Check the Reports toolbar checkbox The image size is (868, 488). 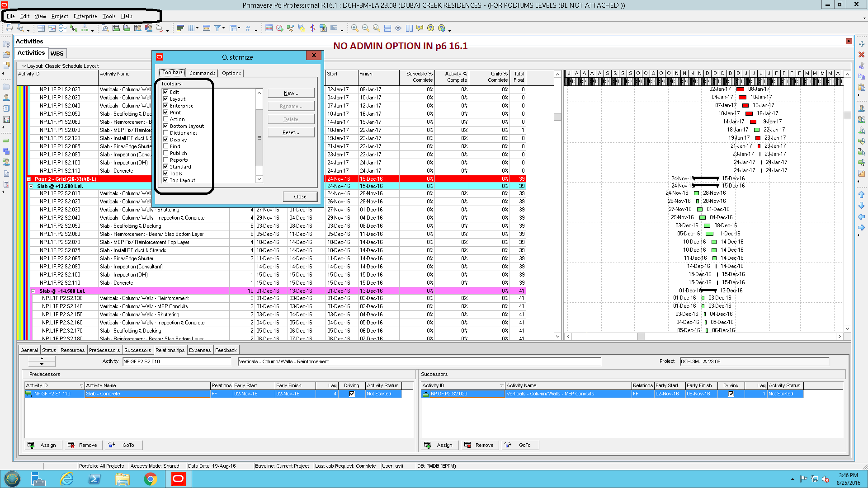[166, 160]
